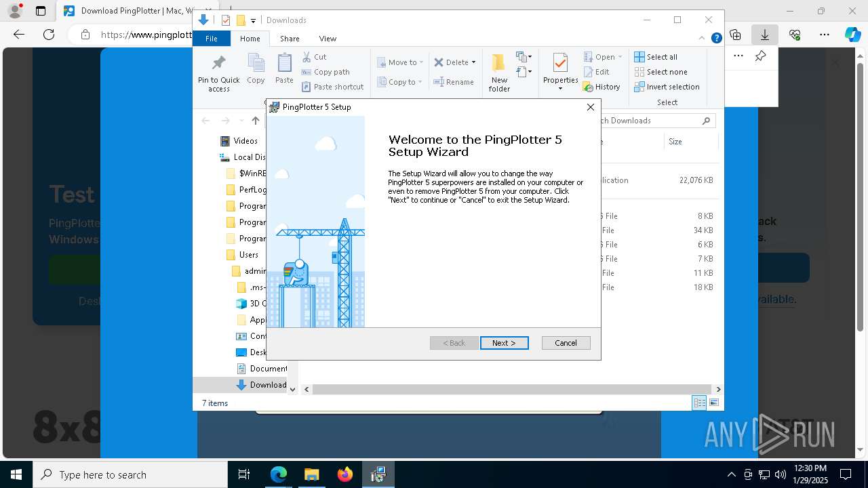The height and width of the screenshot is (488, 868).
Task: Sort by the Size column header
Action: pyautogui.click(x=690, y=142)
